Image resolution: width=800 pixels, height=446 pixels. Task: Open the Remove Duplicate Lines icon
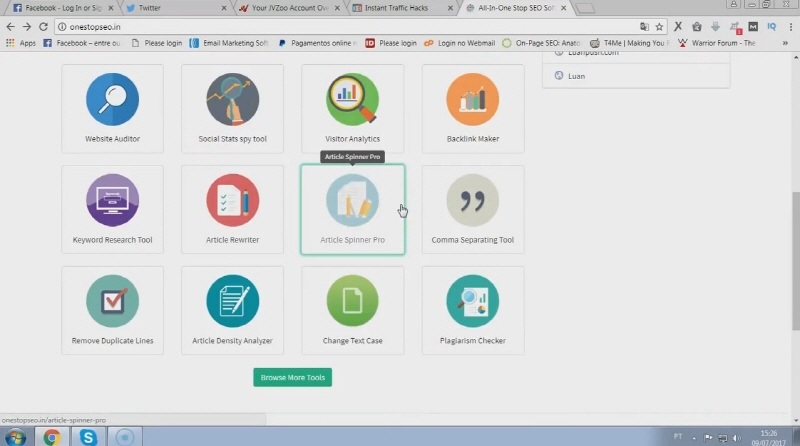(x=112, y=301)
